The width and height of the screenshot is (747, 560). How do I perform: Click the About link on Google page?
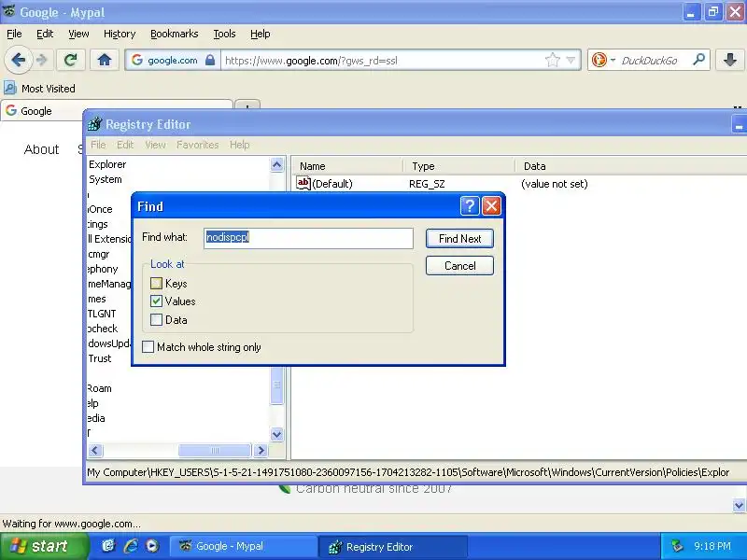pyautogui.click(x=41, y=149)
